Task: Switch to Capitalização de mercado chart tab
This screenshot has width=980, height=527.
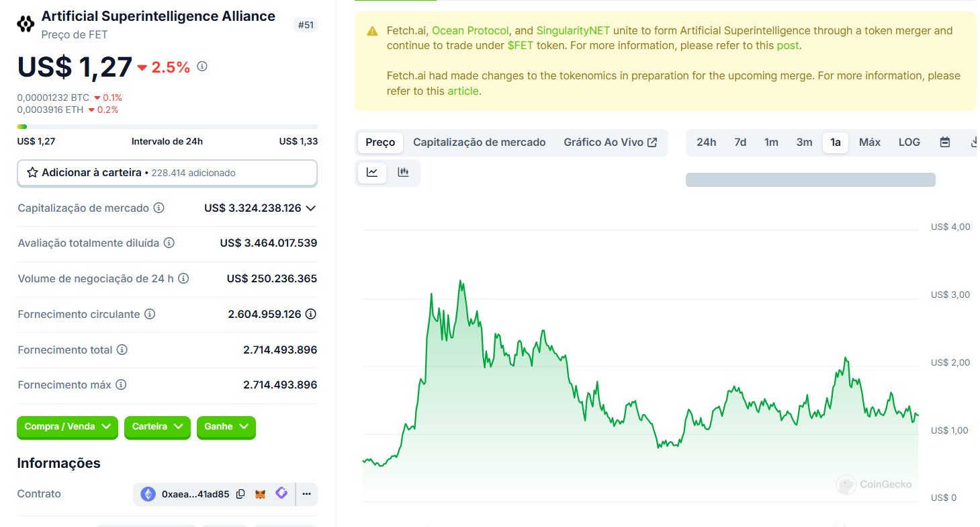Action: point(480,143)
